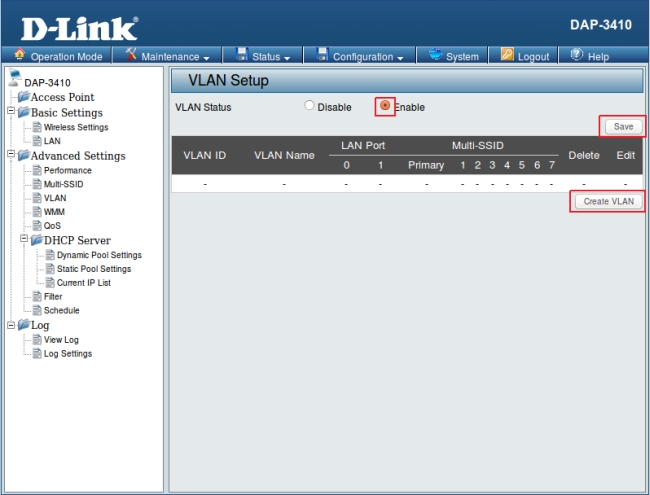Click the Status menu disk icon
Screen dimensions: 650x495
(x=240, y=56)
